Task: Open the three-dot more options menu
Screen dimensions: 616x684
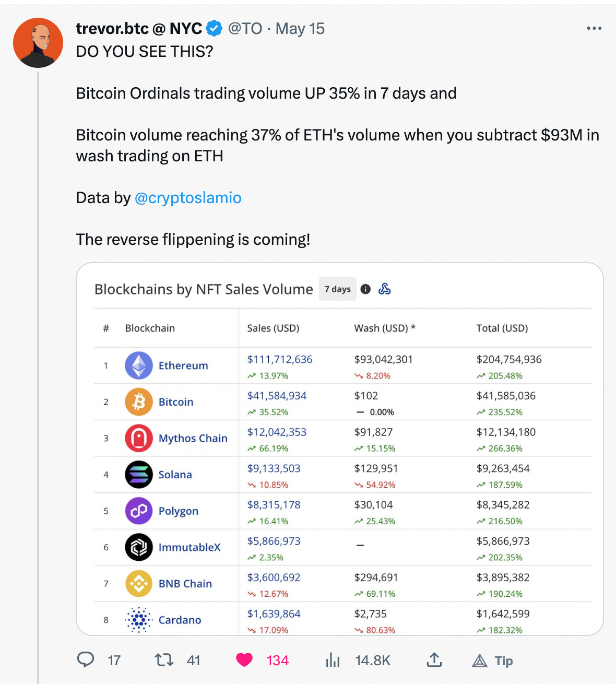Action: (x=594, y=28)
